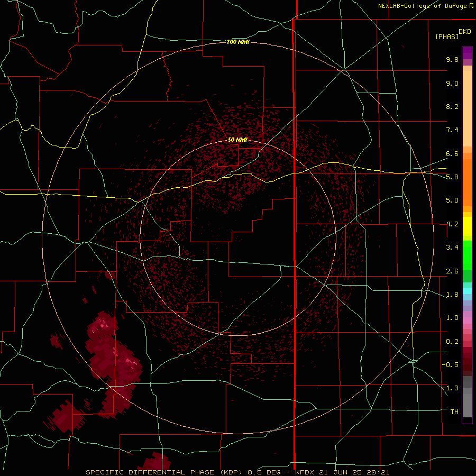Click the 100 NMI range ring label

(x=238, y=42)
